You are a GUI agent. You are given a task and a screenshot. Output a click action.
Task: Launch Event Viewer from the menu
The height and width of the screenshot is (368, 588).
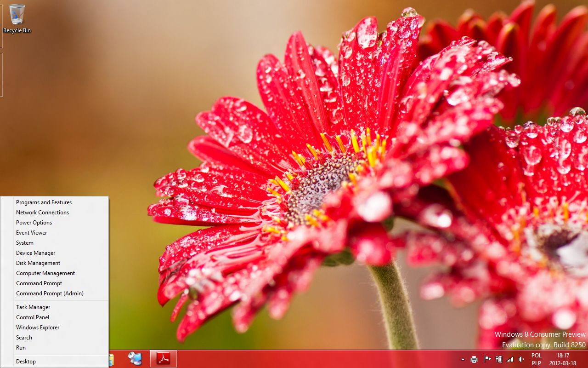click(55, 233)
